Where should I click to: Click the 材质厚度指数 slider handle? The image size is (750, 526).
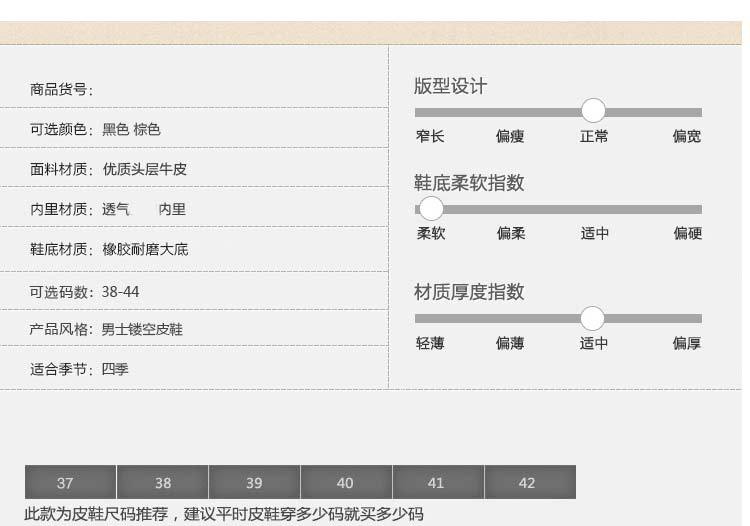593,318
